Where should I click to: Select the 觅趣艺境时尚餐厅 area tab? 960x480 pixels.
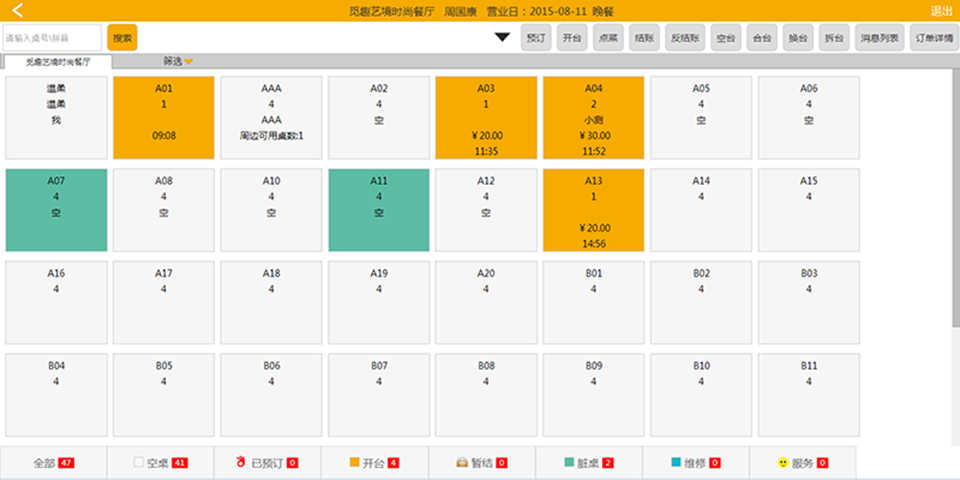[58, 61]
